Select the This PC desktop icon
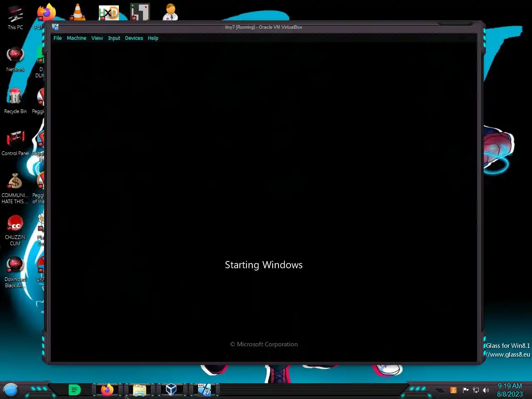Screen dimensions: 532x399 click(15, 17)
